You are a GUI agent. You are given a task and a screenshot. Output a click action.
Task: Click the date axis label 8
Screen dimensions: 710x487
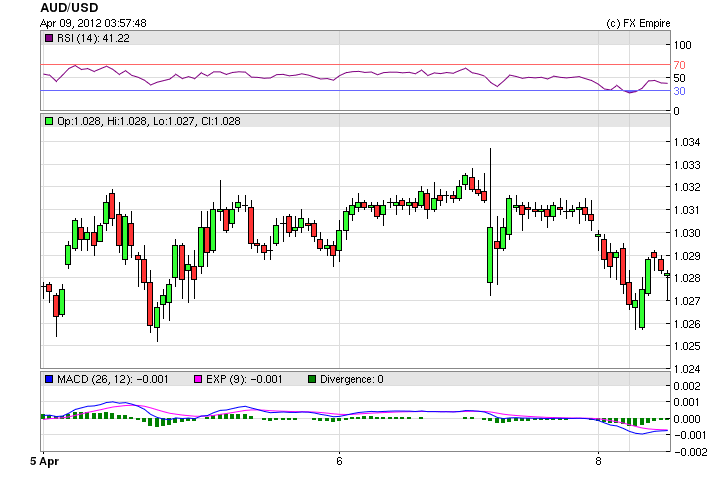tap(598, 462)
